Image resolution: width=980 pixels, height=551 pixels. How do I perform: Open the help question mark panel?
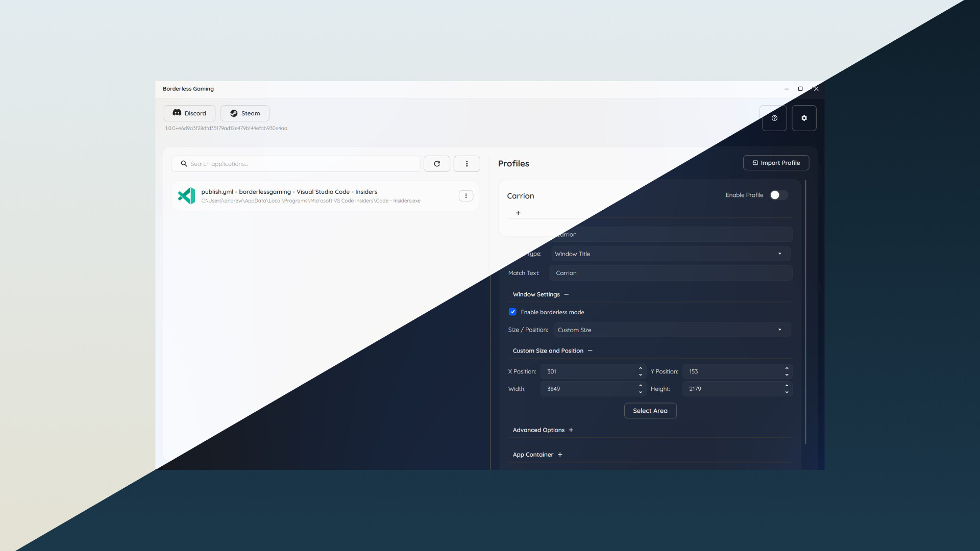coord(774,118)
